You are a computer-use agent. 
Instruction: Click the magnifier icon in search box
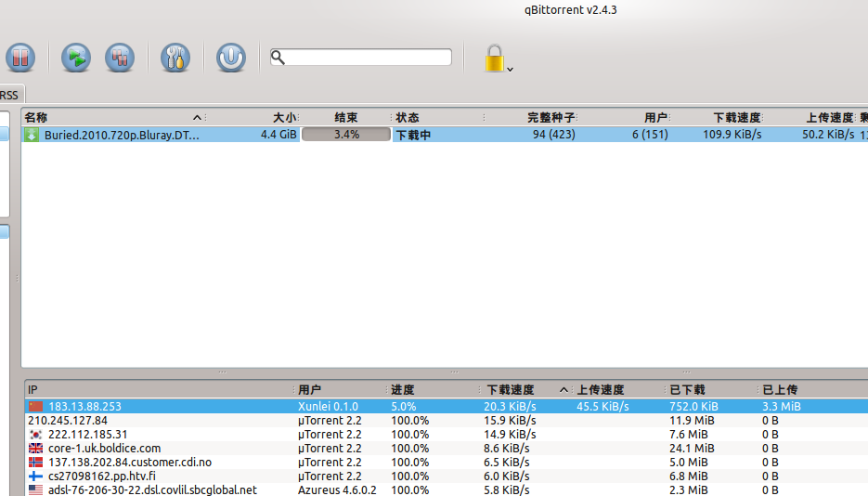pos(278,57)
